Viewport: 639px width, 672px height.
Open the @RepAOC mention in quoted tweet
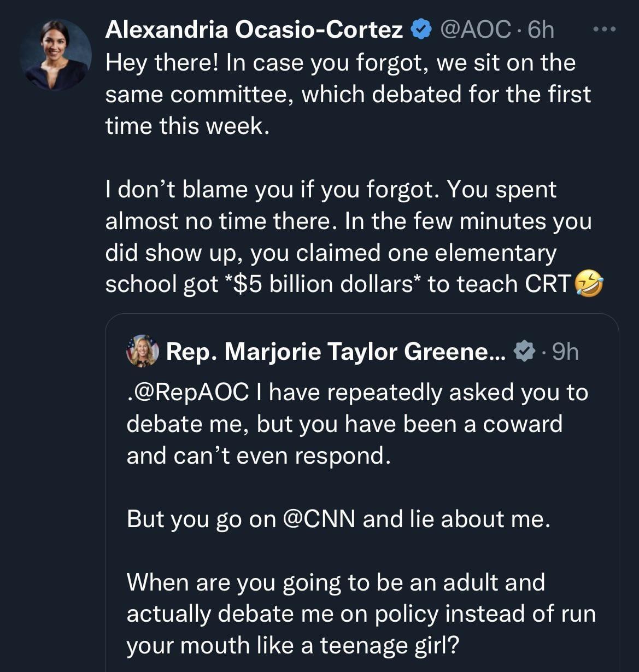pyautogui.click(x=188, y=393)
